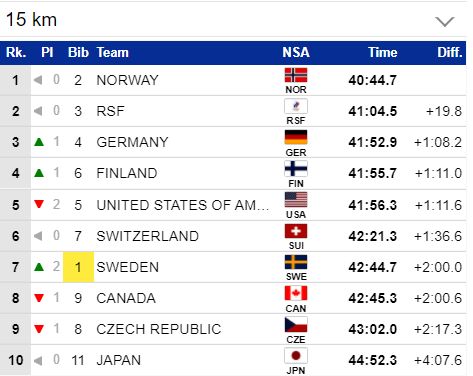This screenshot has width=473, height=376.
Task: Click the Diff. column header
Action: [x=450, y=53]
